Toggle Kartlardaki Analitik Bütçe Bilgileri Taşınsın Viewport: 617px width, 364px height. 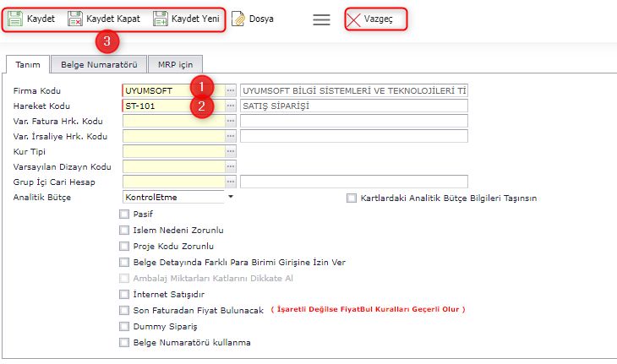point(352,198)
